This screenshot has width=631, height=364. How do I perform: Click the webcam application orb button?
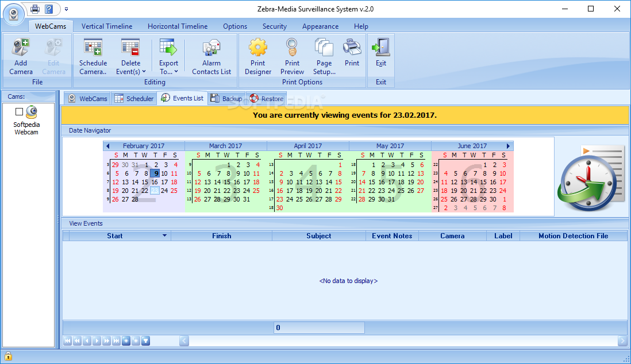click(x=14, y=14)
